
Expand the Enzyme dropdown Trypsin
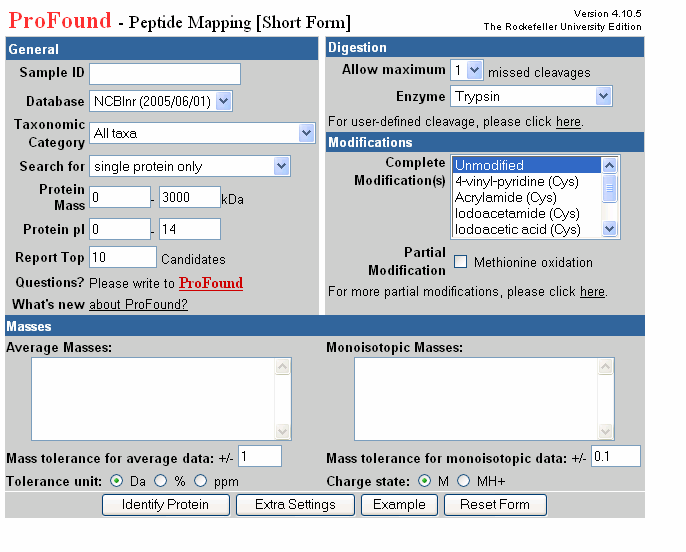tap(532, 96)
